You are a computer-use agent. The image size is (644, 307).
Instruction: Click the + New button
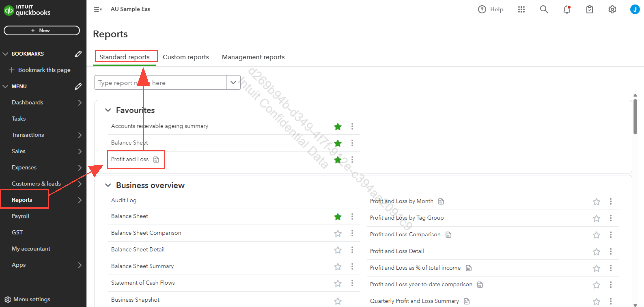click(x=42, y=30)
